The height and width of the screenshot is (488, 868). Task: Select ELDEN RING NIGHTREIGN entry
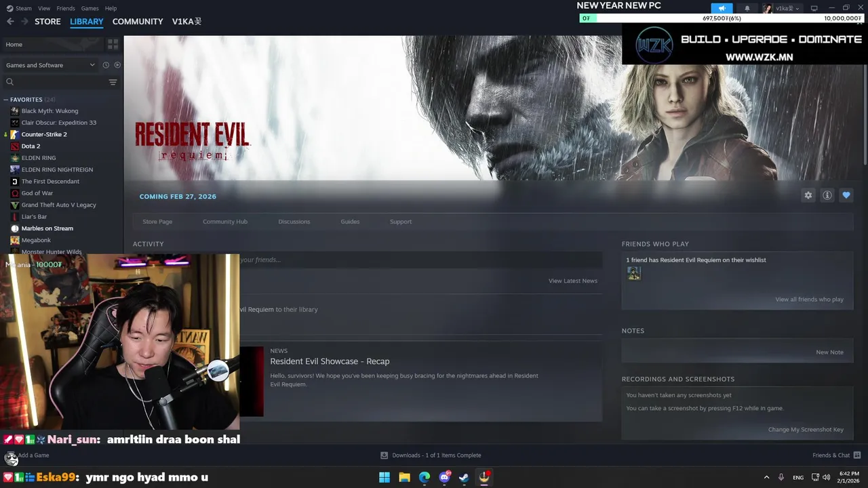coord(57,169)
